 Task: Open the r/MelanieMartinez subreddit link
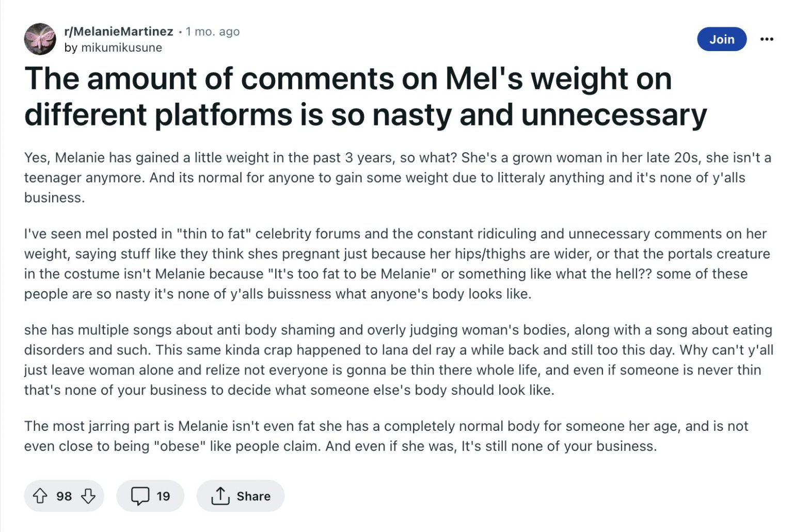(119, 31)
